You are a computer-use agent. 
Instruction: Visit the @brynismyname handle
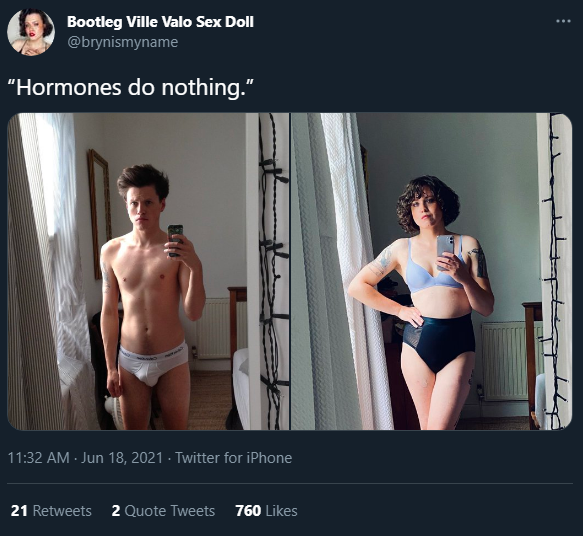pos(122,42)
